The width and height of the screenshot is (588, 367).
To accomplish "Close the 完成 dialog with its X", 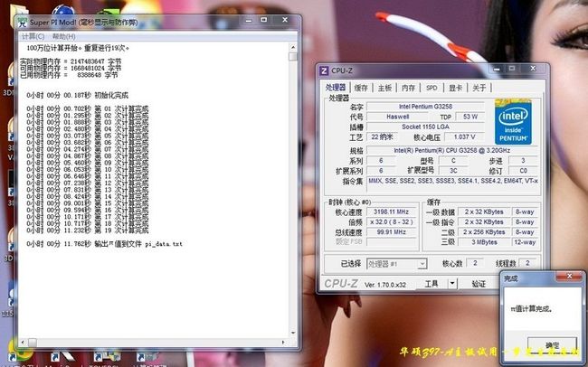I will tap(569, 277).
